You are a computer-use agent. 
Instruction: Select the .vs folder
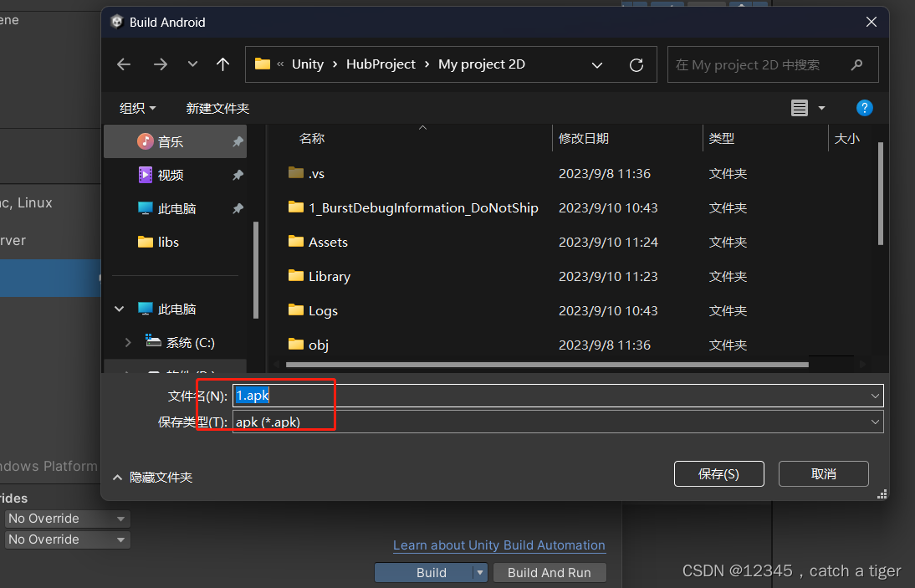(316, 173)
